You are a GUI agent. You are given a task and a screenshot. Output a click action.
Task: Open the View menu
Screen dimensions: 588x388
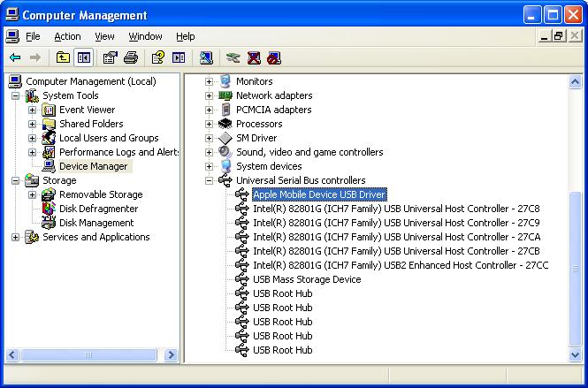point(104,36)
